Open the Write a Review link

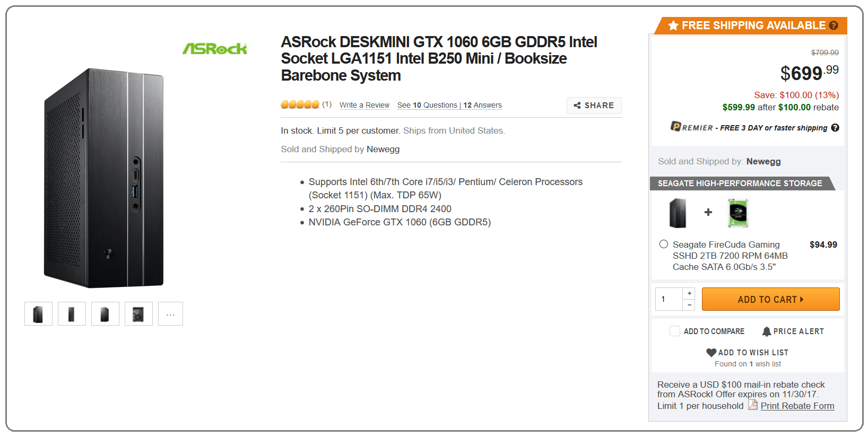(x=364, y=105)
